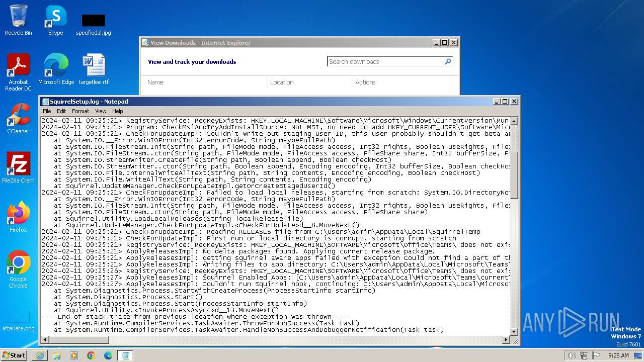Image resolution: width=644 pixels, height=362 pixels.
Task: Open the Help menu in Notepad
Action: pyautogui.click(x=117, y=111)
